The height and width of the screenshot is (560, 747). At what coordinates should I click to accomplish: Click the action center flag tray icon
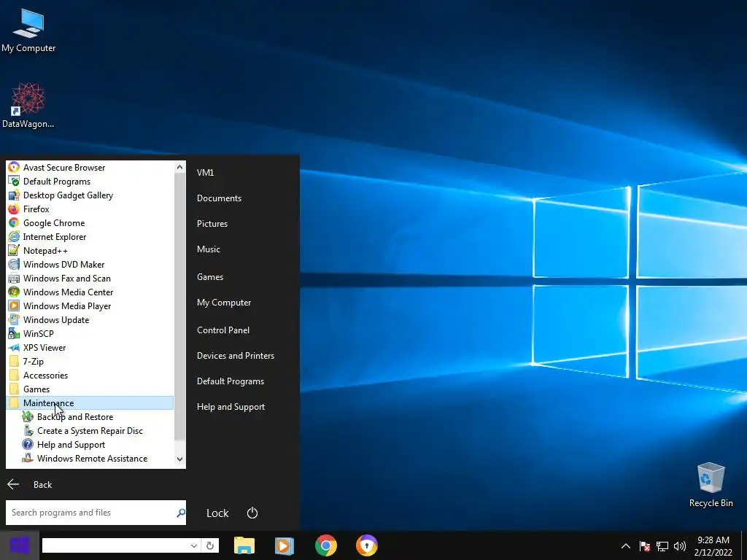(x=645, y=546)
